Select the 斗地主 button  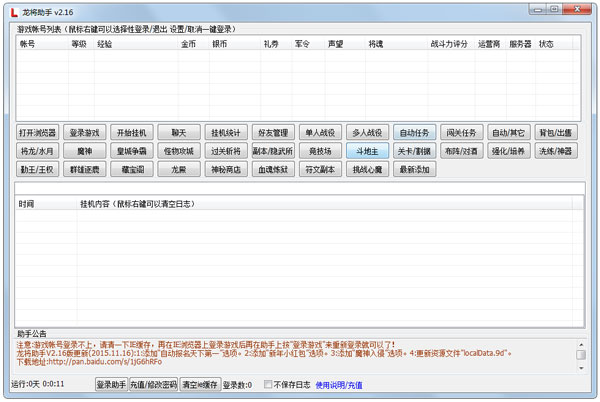point(367,151)
